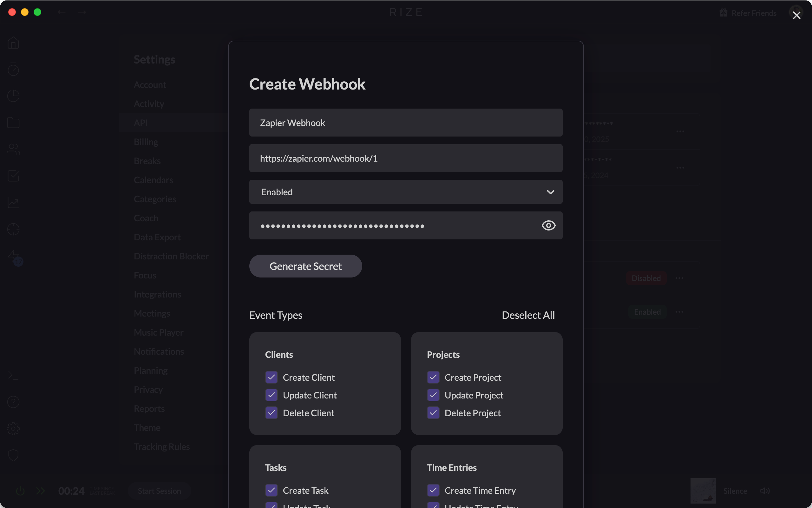Open options menu for 2025 API key
812x508 pixels.
coord(680,131)
